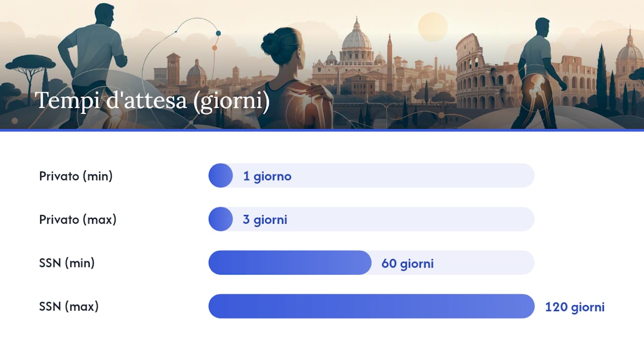Click the Privato (max) blue circle indicator

[220, 219]
